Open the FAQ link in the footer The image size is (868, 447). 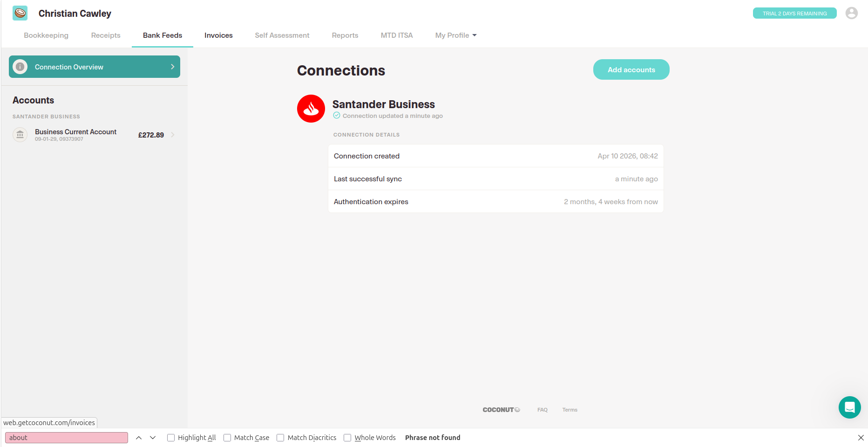pyautogui.click(x=542, y=409)
